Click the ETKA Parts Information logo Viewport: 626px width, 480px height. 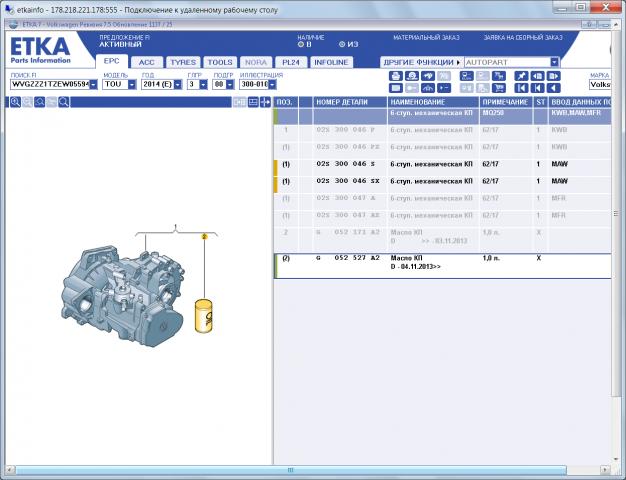coord(40,50)
